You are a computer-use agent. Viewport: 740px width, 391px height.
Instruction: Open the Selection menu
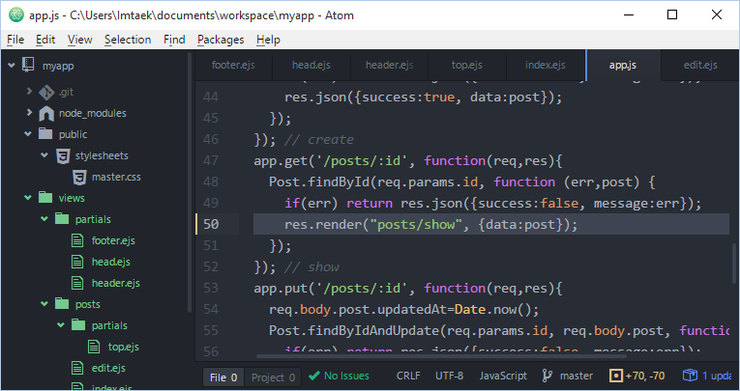(127, 40)
